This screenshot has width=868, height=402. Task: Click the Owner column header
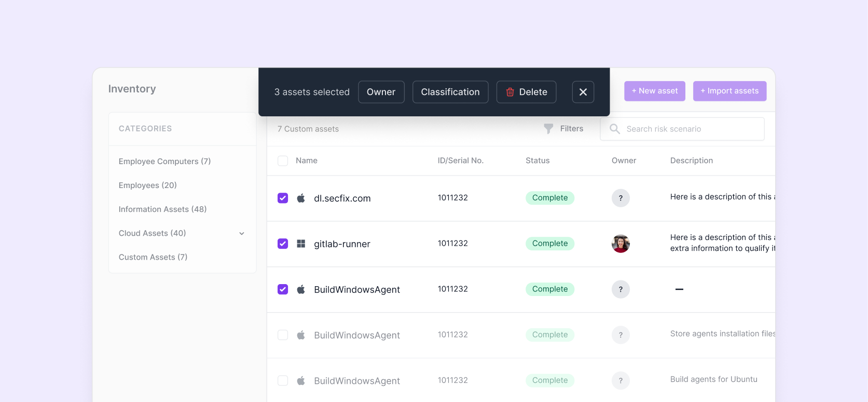coord(624,161)
